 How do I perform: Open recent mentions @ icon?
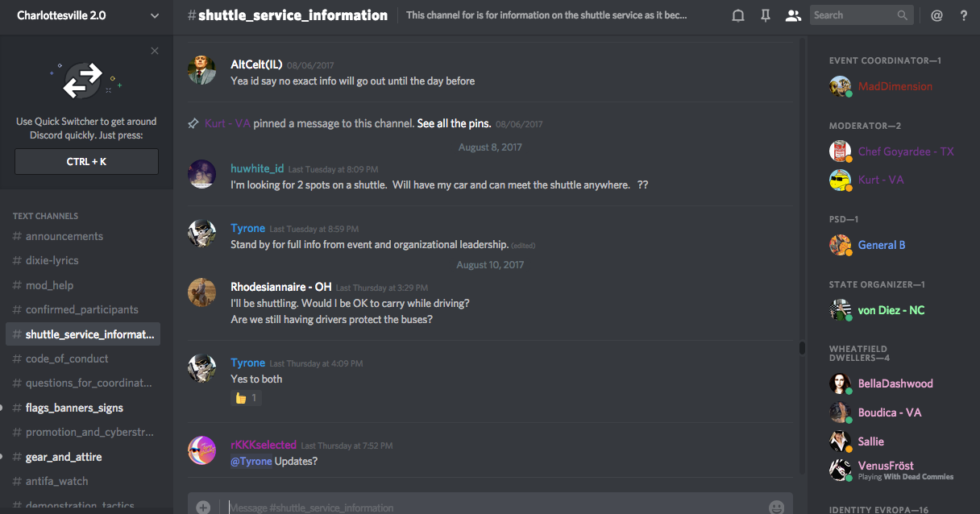[x=936, y=15]
